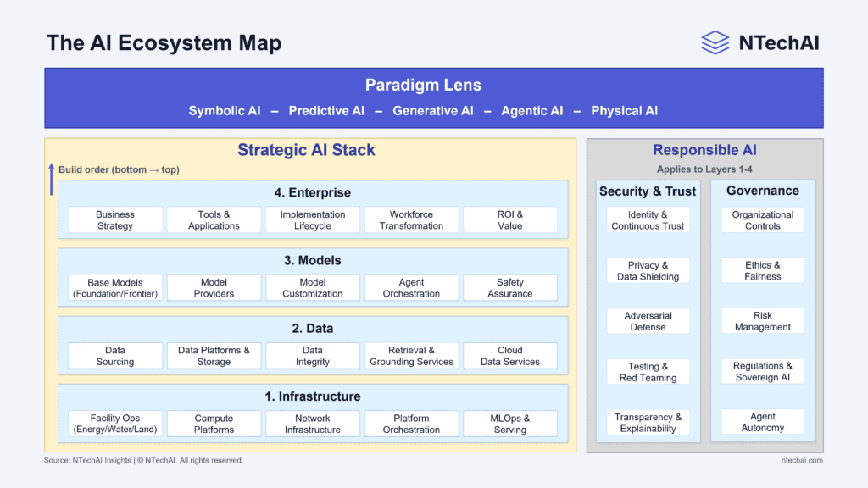Expand the 2. Data layer section
Image resolution: width=868 pixels, height=488 pixels.
[x=314, y=328]
